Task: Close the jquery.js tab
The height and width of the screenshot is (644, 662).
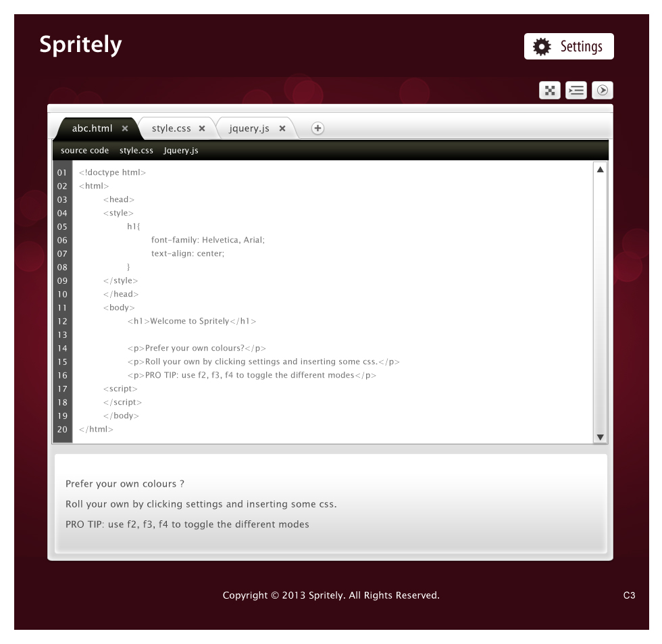Action: pyautogui.click(x=282, y=128)
